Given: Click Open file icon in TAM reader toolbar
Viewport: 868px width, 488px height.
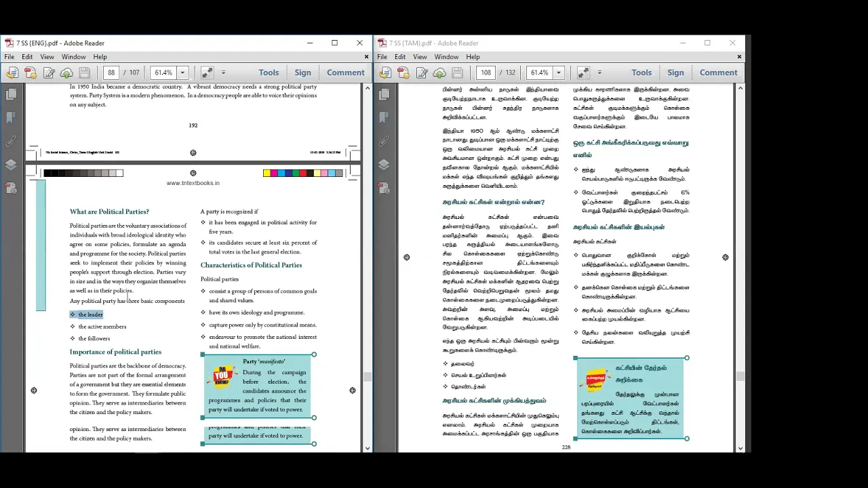Looking at the screenshot, I should tap(385, 73).
